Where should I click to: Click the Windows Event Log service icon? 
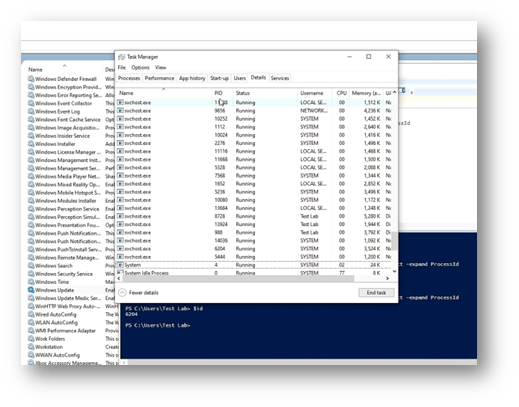[x=31, y=111]
